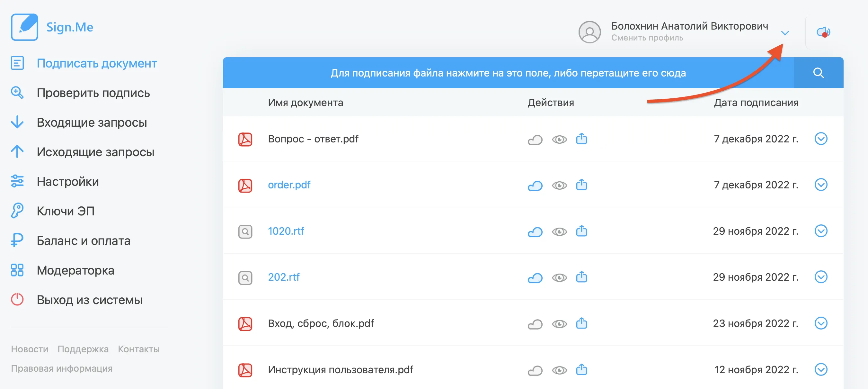This screenshot has width=868, height=389.
Task: Open Поддержка footer link
Action: [x=83, y=349]
